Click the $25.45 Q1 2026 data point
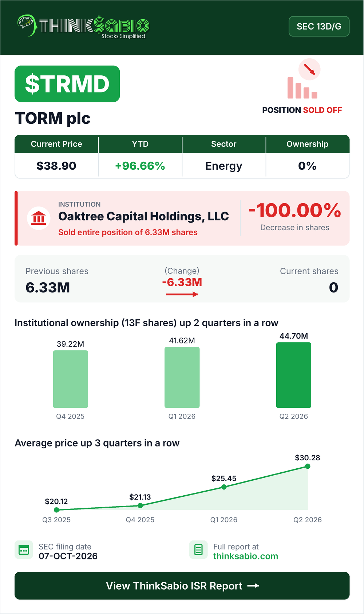 point(224,487)
